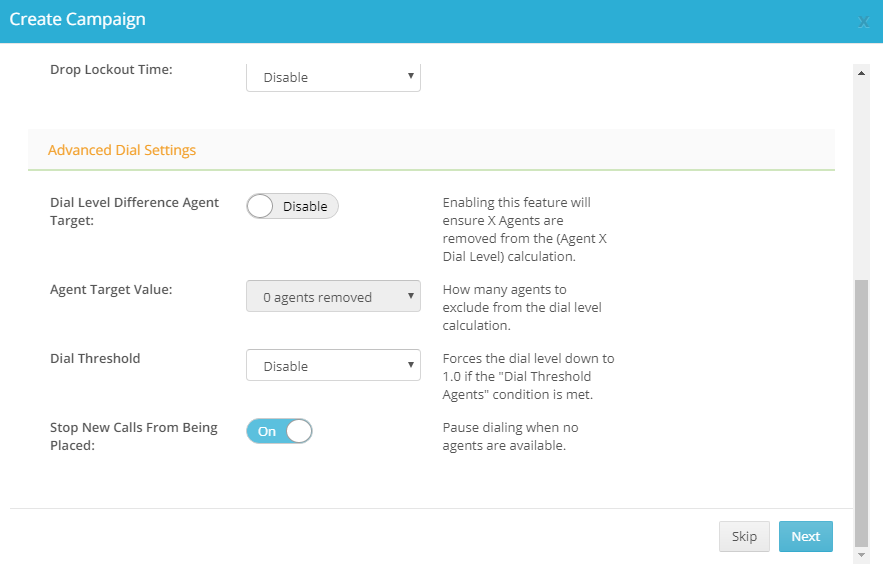Click the scrollbar track above the thumb
The height and width of the screenshot is (584, 883).
click(861, 179)
